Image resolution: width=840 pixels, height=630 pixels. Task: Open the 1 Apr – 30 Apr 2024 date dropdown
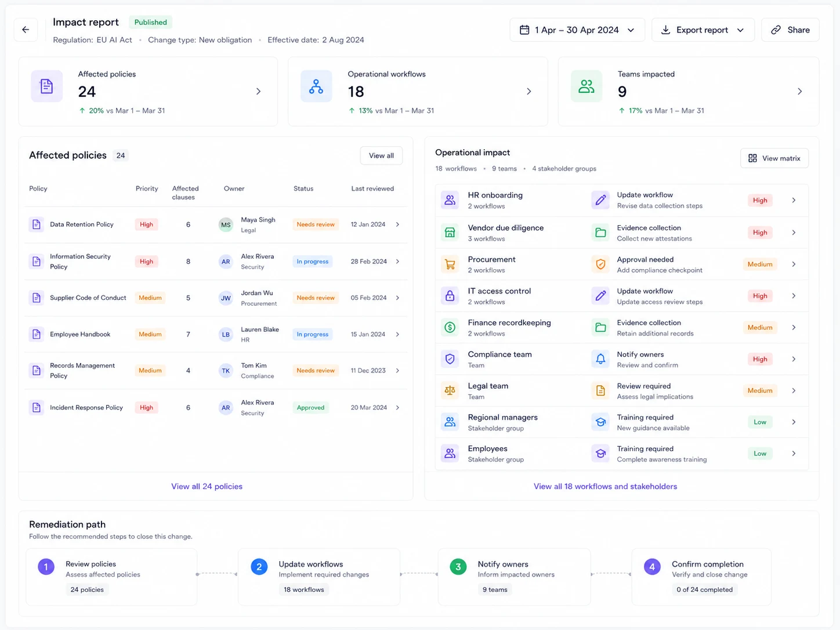point(577,30)
